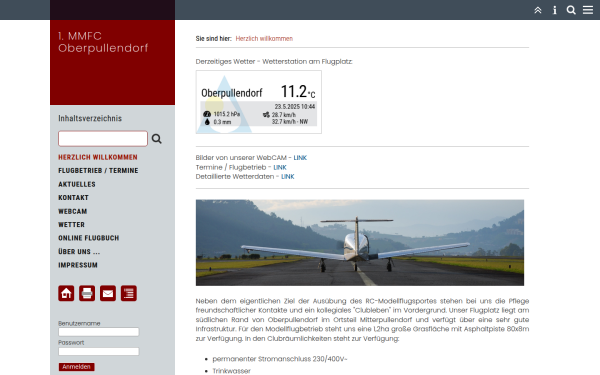This screenshot has width=600, height=375.
Task: Click the sidebar search magnifier icon
Action: click(x=157, y=139)
